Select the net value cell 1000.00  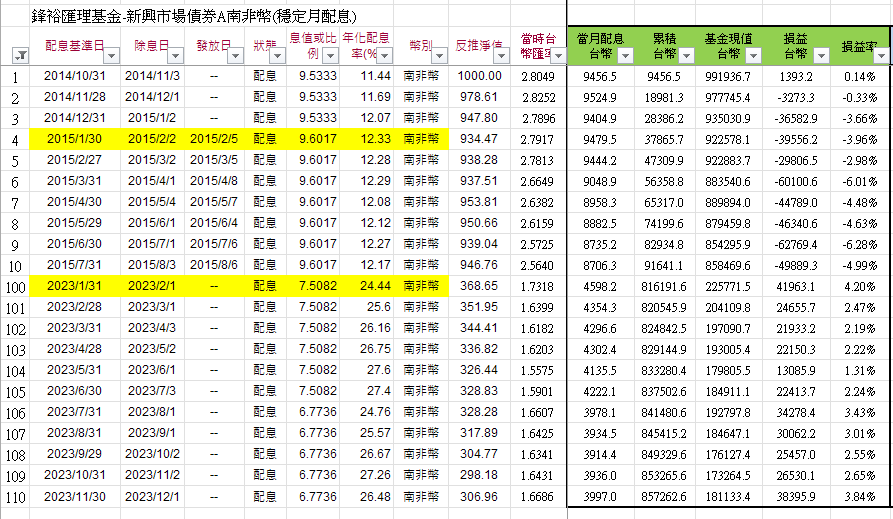(x=479, y=76)
